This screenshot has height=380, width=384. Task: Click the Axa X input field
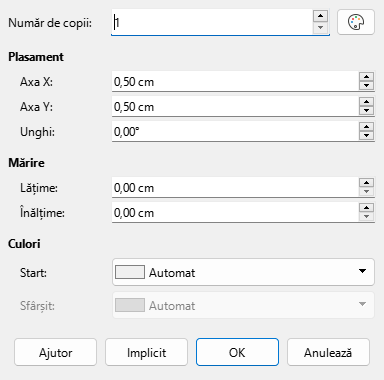[235, 81]
